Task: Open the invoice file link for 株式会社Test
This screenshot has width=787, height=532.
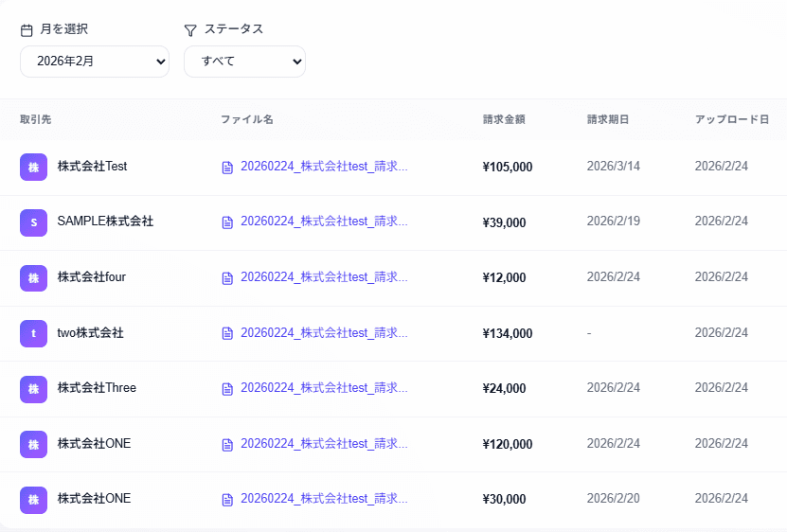Action: coord(324,166)
